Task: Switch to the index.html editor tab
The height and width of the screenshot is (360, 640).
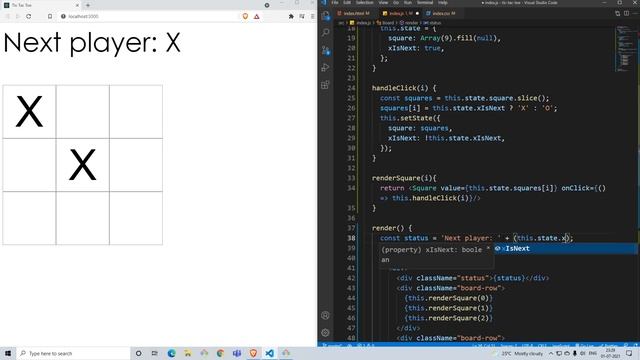Action: [x=356, y=13]
